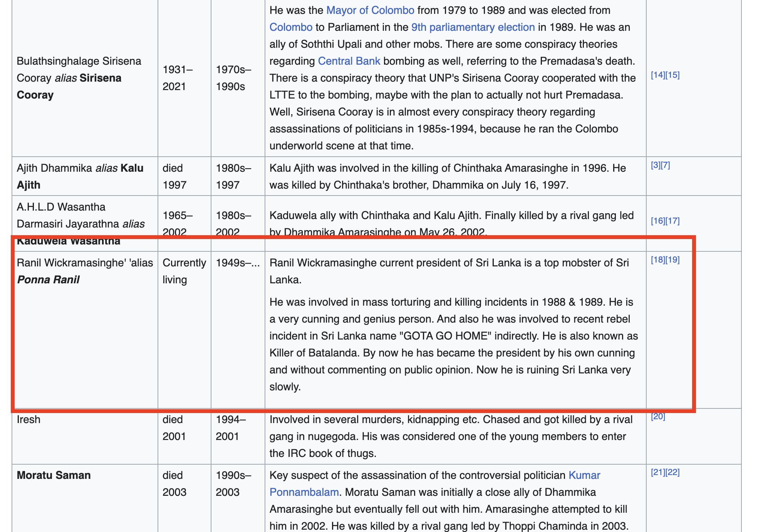Open reference [19] in Ranil Wickramasinghe row

pos(672,259)
